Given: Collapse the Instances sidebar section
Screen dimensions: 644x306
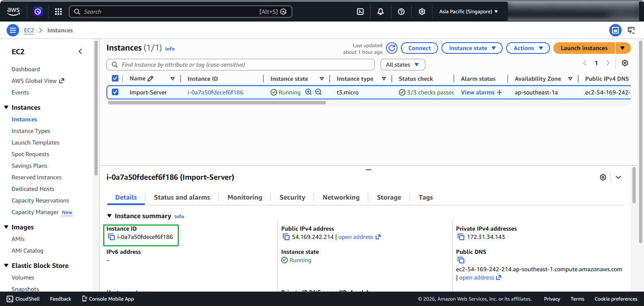Looking at the screenshot, I should tap(6, 107).
